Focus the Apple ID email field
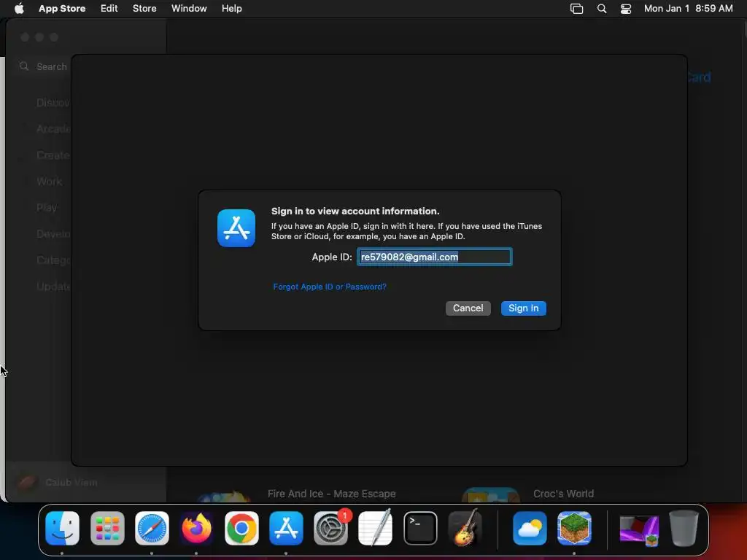 coord(435,257)
